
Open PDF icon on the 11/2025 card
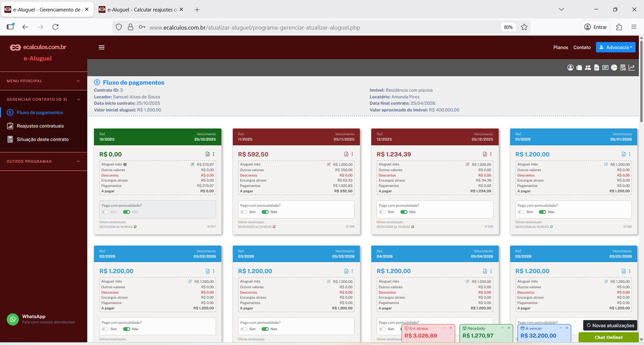(347, 154)
